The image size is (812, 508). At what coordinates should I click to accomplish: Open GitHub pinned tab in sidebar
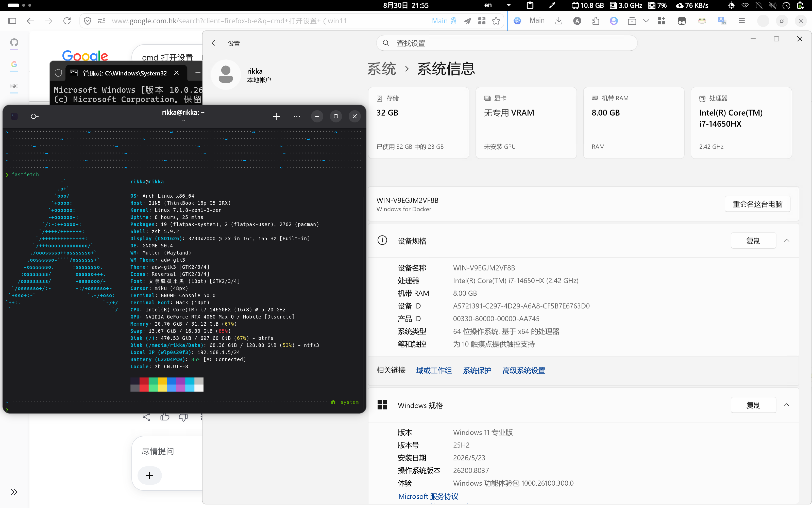click(x=14, y=43)
